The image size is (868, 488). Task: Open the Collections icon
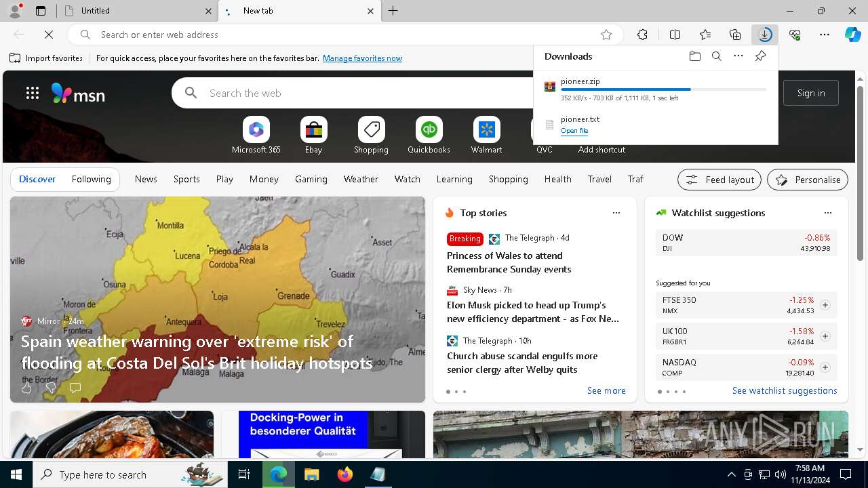735,35
